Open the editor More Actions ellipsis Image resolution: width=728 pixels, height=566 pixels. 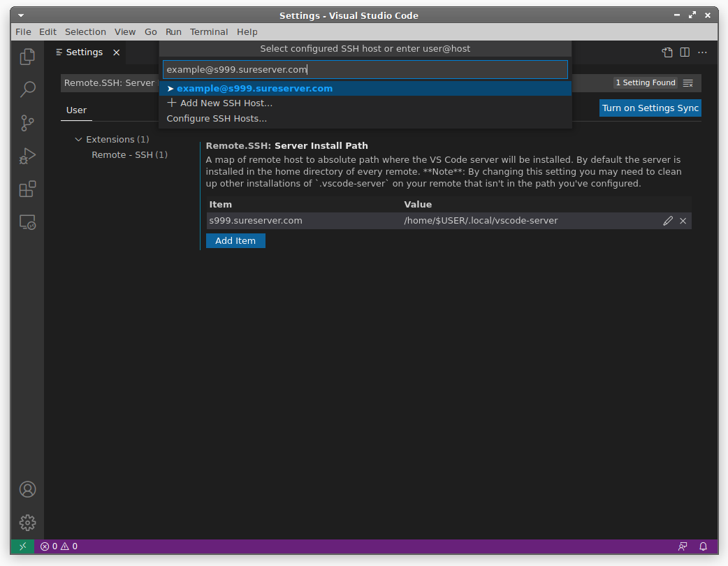pyautogui.click(x=702, y=52)
